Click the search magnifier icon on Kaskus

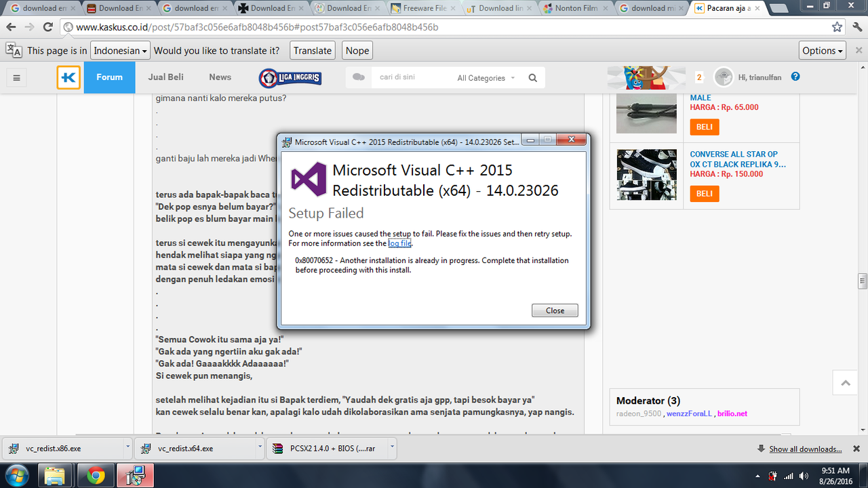click(533, 78)
